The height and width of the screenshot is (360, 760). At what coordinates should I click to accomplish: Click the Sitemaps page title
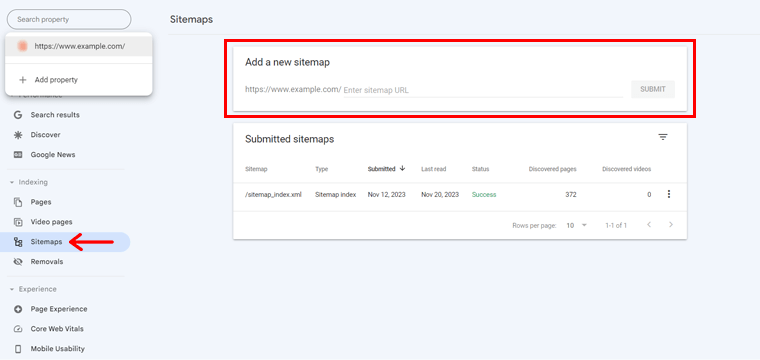[x=191, y=19]
